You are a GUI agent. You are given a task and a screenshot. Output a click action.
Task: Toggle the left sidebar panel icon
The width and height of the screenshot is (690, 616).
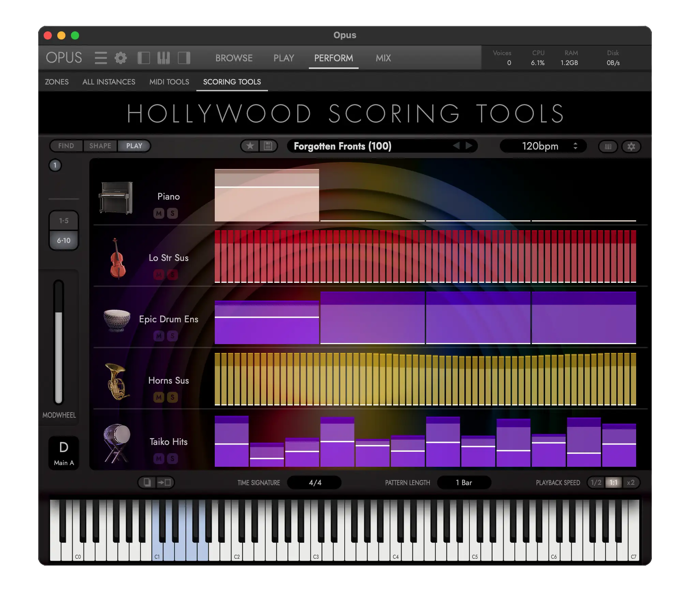tap(144, 58)
